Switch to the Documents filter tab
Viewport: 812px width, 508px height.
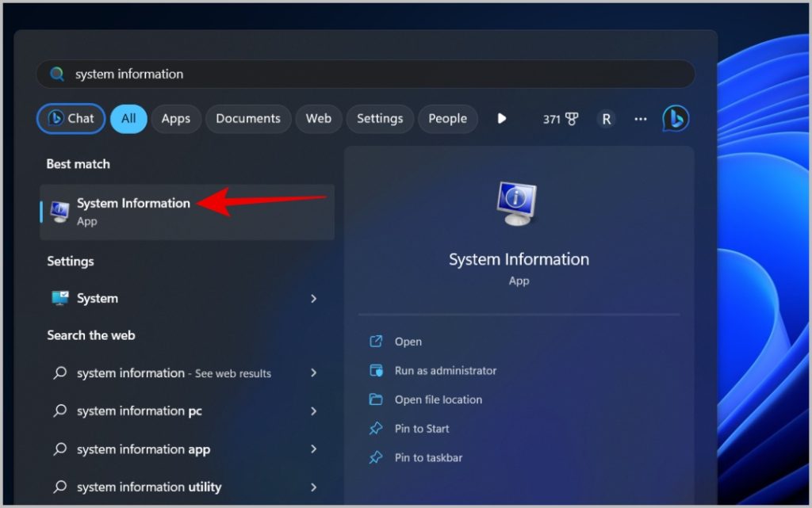point(248,119)
